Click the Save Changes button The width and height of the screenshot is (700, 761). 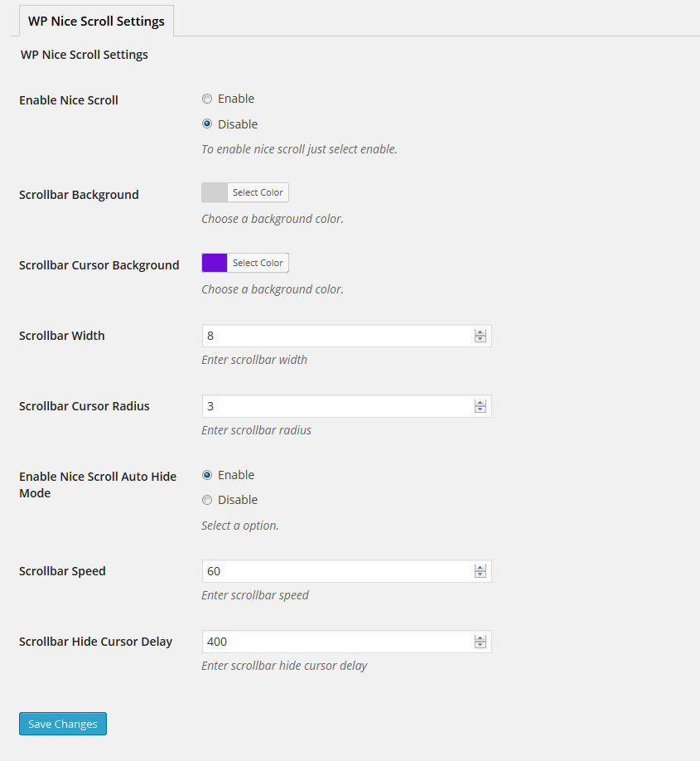click(x=63, y=724)
